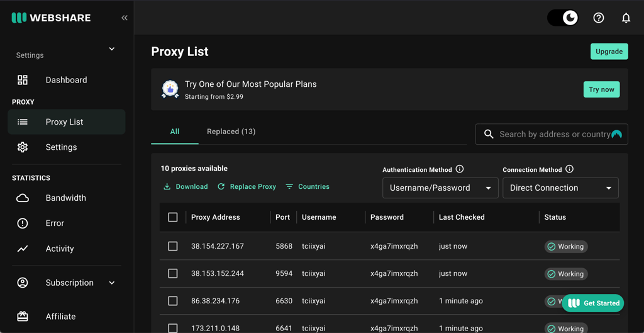Screen dimensions: 644x333
Task: Click the Bandwidth cloud icon
Action: [x=23, y=198]
